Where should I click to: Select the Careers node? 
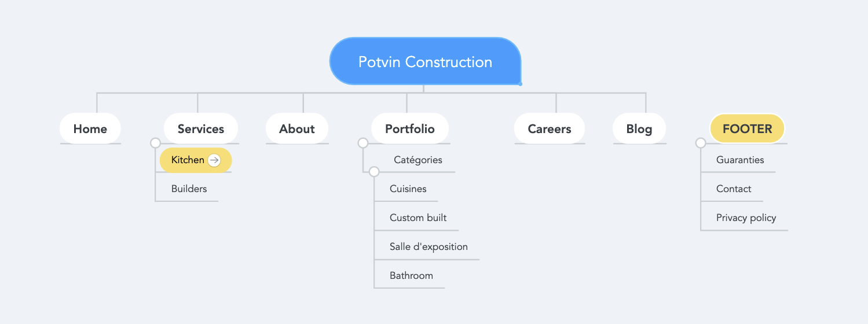coord(550,128)
